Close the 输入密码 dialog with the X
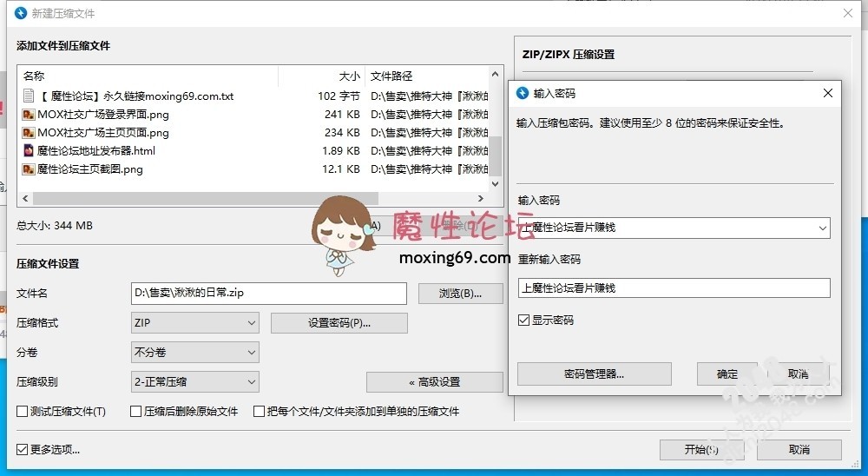 (x=827, y=93)
